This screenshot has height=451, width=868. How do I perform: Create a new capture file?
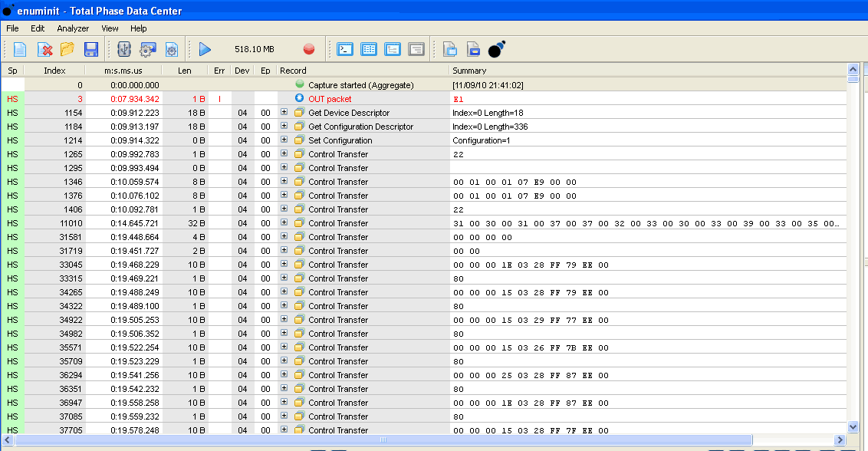20,49
